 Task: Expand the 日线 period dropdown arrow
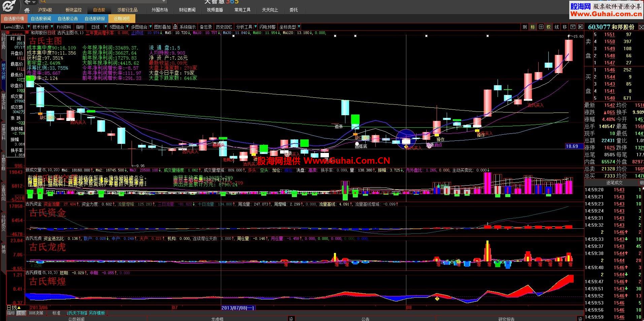click(106, 27)
